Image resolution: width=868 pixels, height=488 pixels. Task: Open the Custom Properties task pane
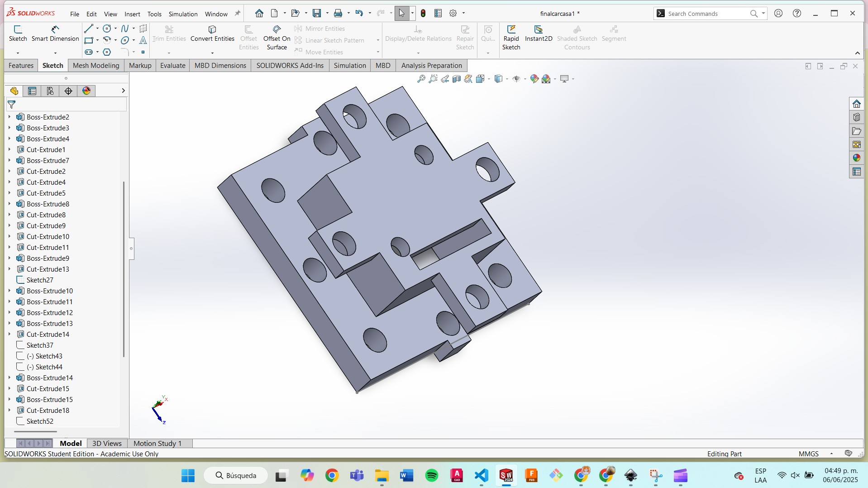pos(856,172)
